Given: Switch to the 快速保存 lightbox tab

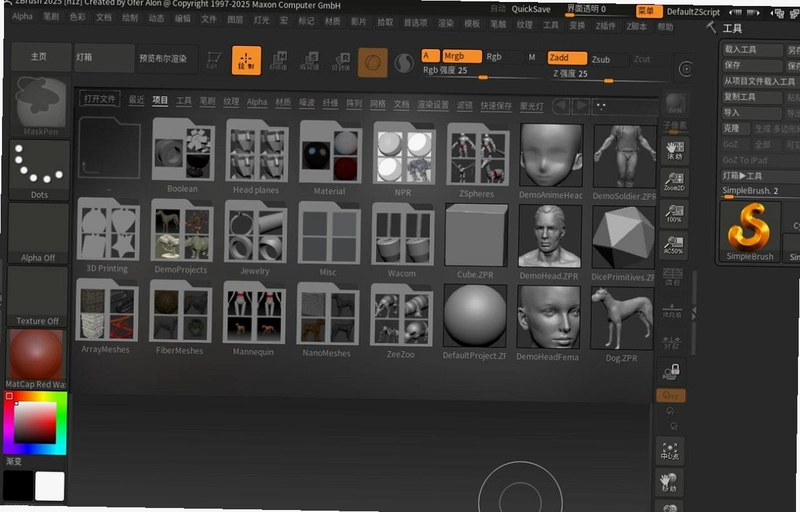Looking at the screenshot, I should (x=496, y=106).
